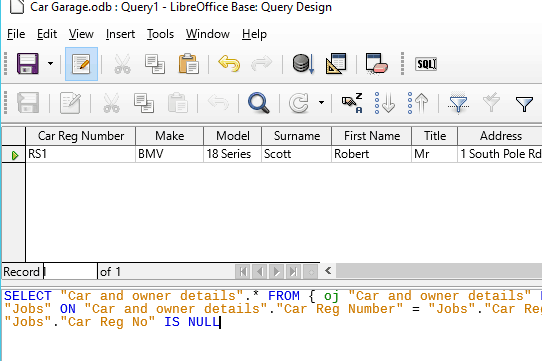This screenshot has height=361, width=542.
Task: Select the RS1 cell
Action: (x=81, y=154)
